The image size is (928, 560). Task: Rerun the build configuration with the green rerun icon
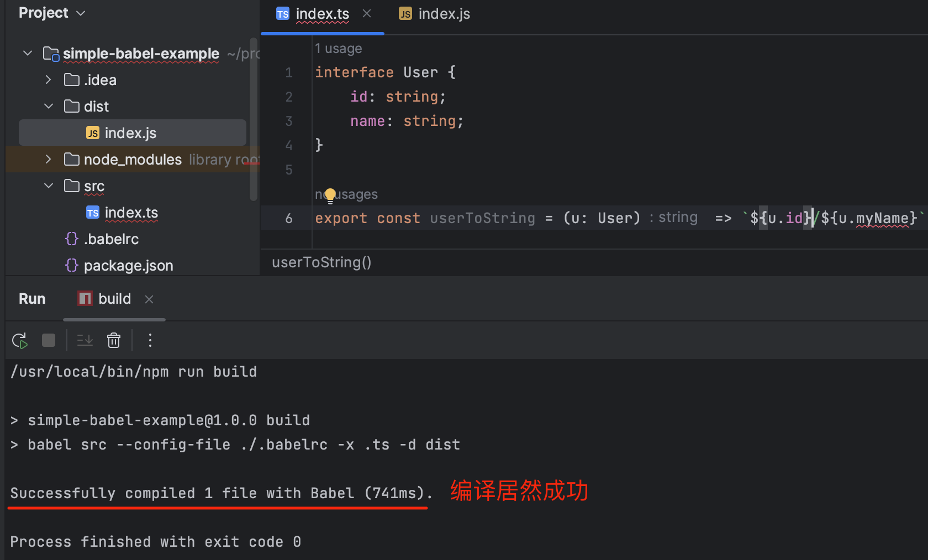tap(19, 340)
